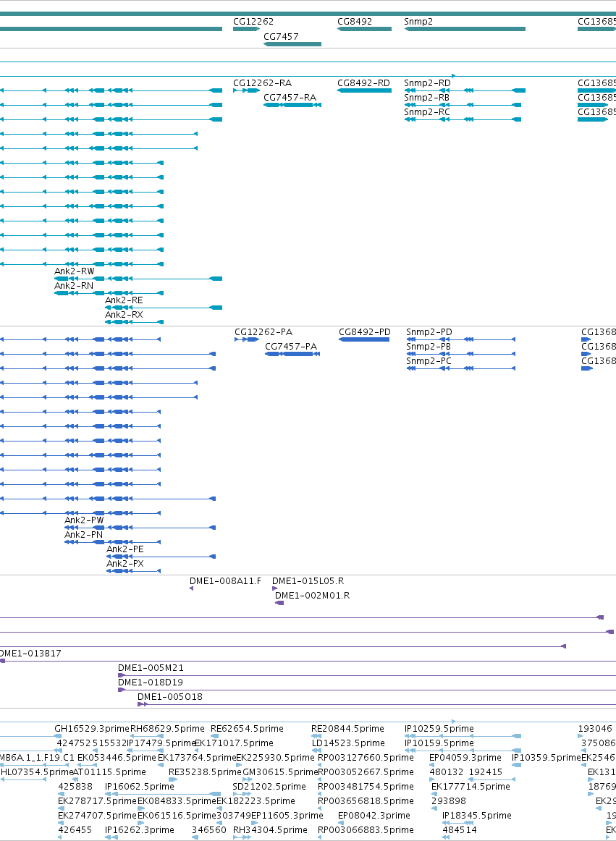Click the RH34304.5prime label
Image resolution: width=616 pixels, height=841 pixels.
pyautogui.click(x=270, y=830)
